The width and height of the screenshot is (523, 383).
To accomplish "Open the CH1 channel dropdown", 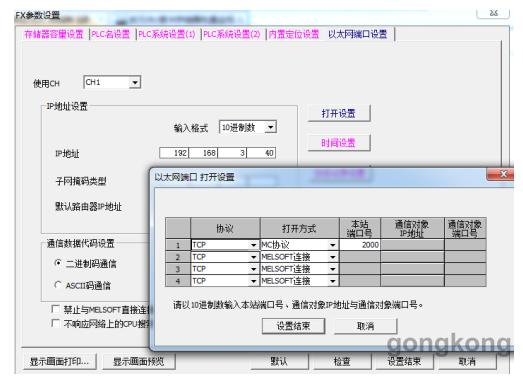I will pos(135,82).
